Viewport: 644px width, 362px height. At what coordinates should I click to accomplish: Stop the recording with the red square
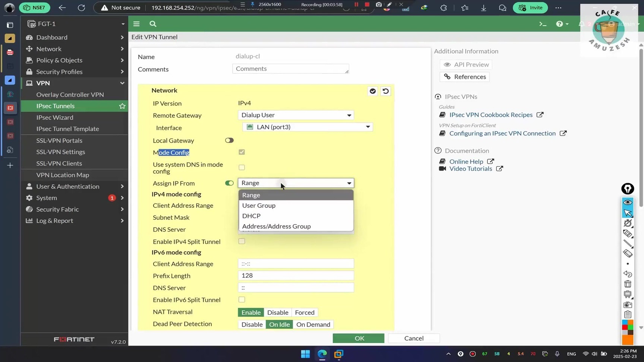pos(367,4)
